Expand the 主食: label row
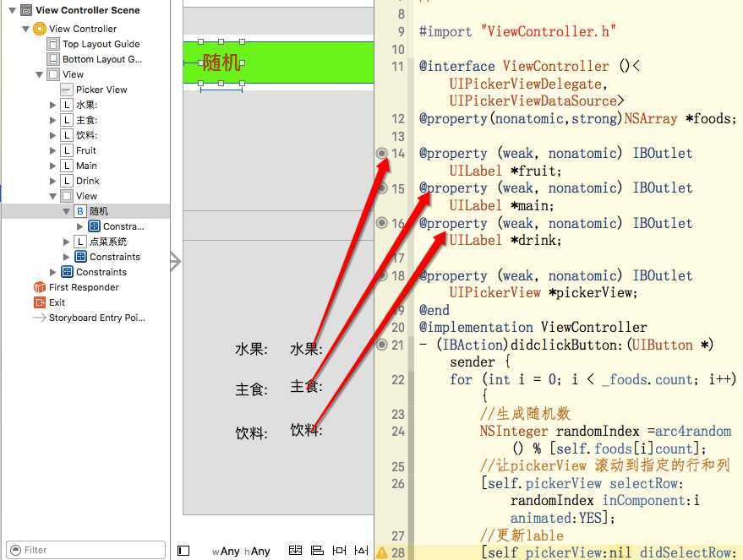 click(52, 120)
